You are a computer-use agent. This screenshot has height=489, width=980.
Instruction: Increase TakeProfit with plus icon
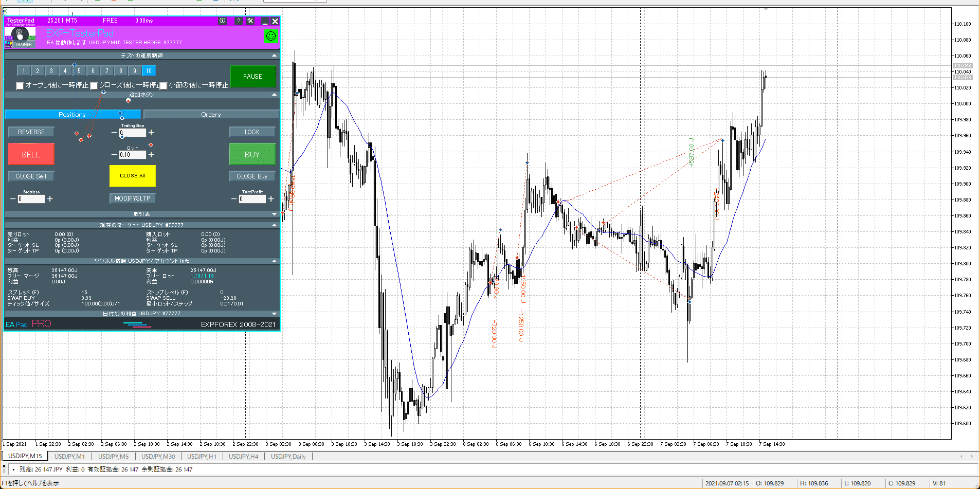(x=271, y=199)
